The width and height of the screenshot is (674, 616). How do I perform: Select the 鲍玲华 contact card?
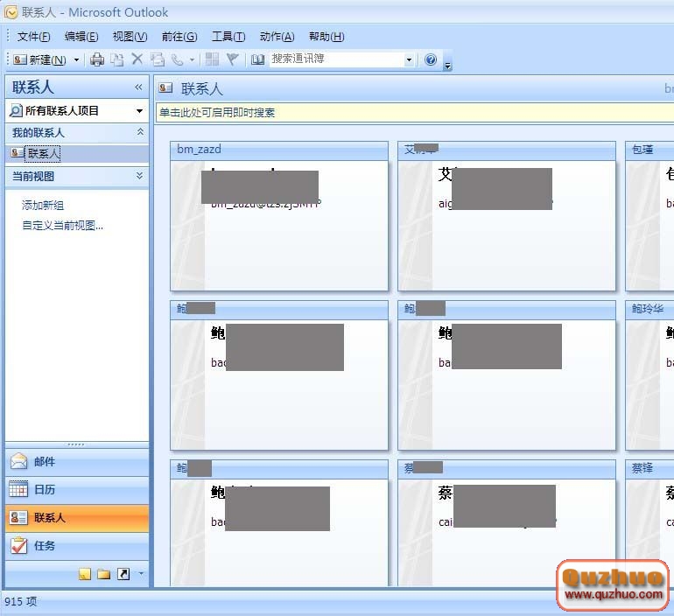(649, 375)
